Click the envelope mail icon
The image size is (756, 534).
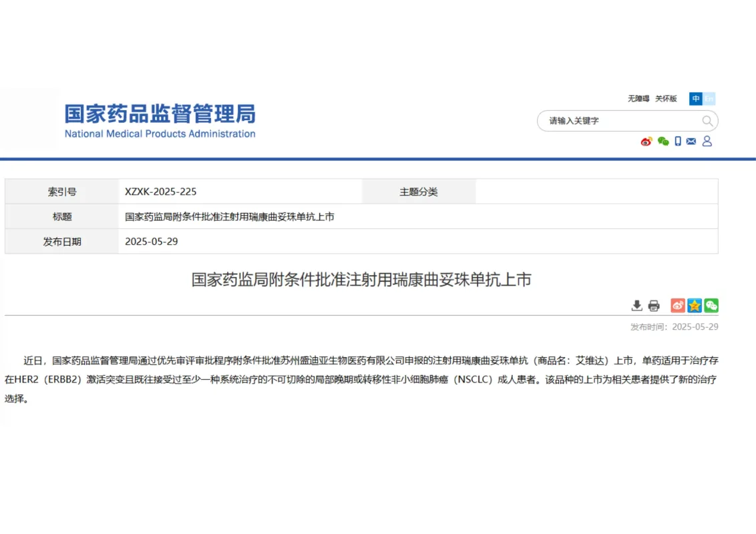pyautogui.click(x=691, y=142)
